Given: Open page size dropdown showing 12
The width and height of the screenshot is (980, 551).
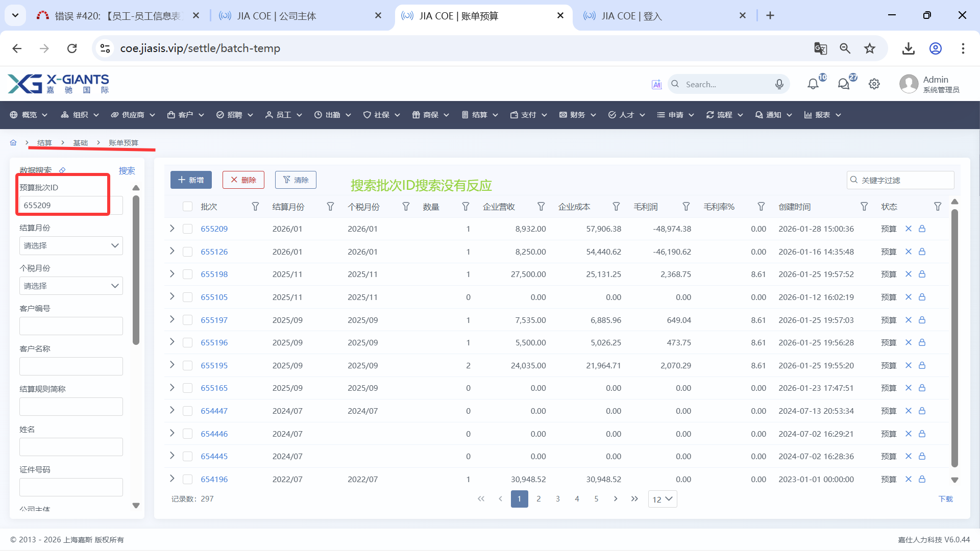Looking at the screenshot, I should pyautogui.click(x=662, y=499).
